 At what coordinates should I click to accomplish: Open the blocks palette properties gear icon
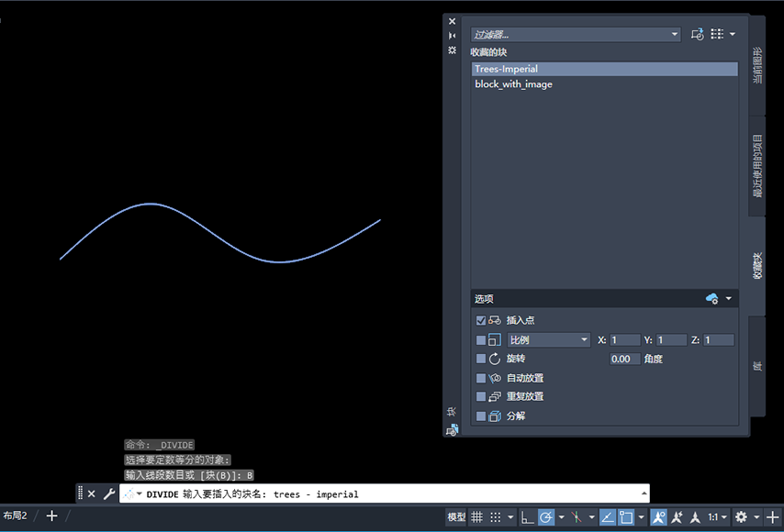[452, 50]
